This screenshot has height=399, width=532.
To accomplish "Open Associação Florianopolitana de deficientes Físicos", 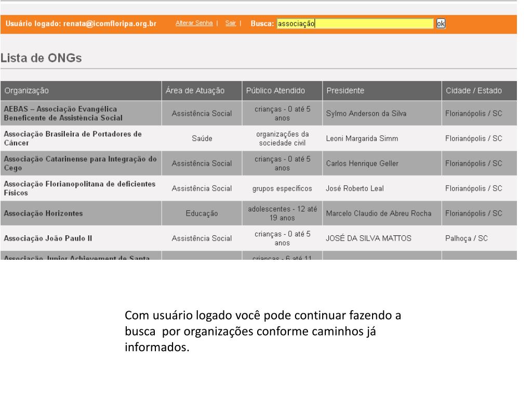I will click(x=79, y=188).
